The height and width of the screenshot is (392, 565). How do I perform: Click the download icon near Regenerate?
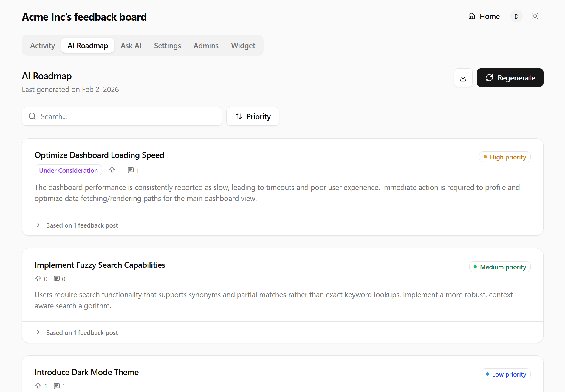click(463, 77)
